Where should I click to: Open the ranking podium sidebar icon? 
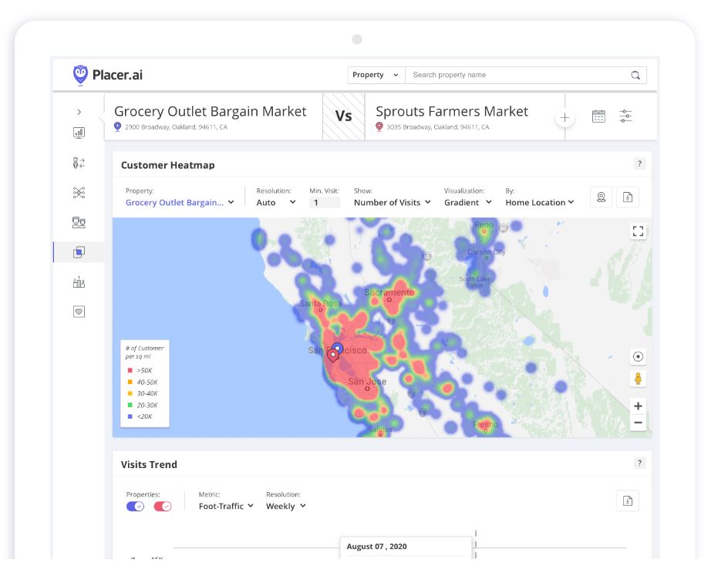click(x=79, y=281)
